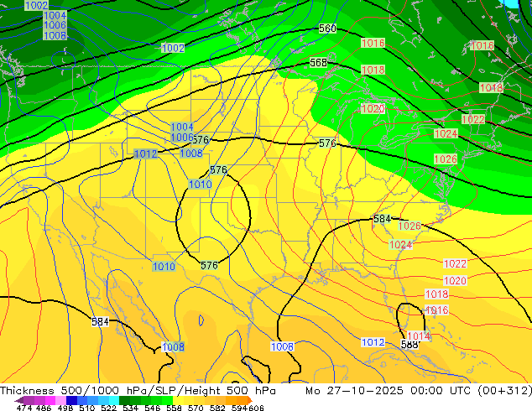Click the red 1022 label directly above the red 1024 label
The image size is (532, 411).
473,119
